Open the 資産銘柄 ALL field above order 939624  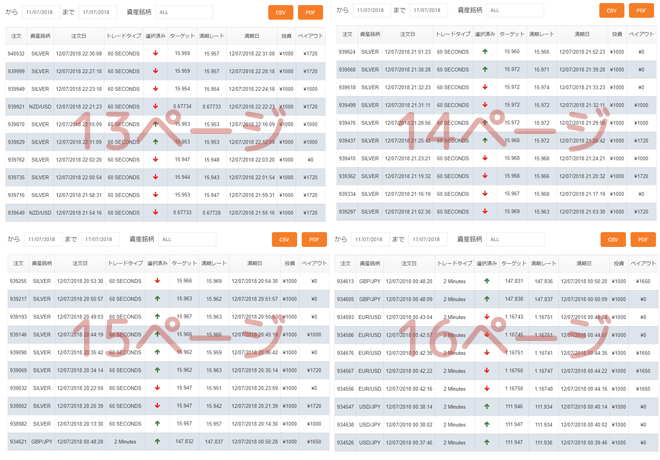click(x=515, y=10)
